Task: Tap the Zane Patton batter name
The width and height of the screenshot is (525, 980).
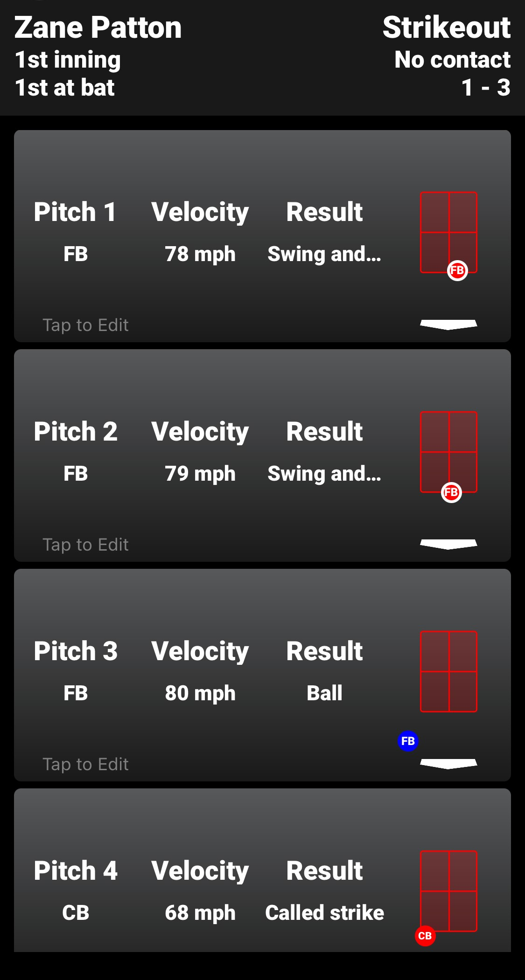Action: point(98,28)
